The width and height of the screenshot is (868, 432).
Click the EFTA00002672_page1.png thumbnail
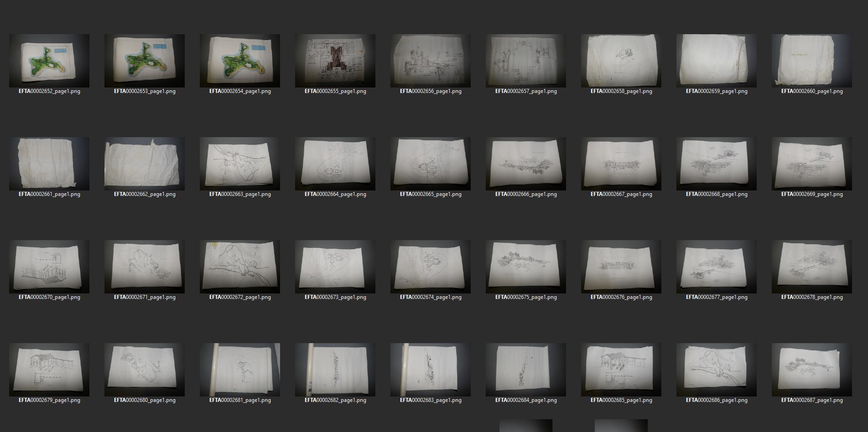[240, 267]
